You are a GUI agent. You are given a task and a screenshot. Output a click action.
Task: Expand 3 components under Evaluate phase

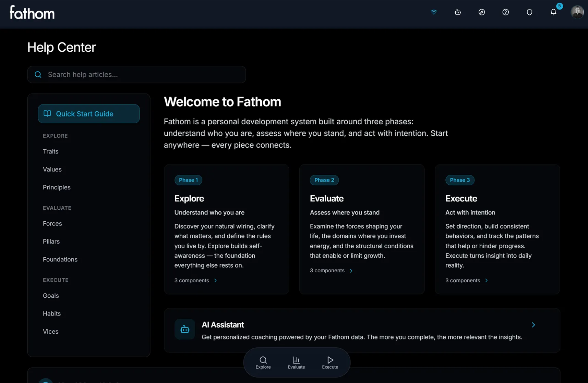coord(331,270)
